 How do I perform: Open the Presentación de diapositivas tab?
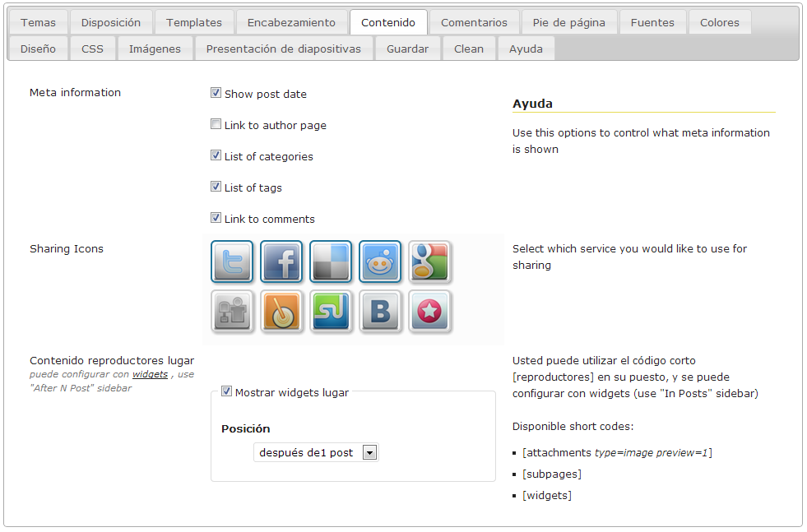(x=284, y=49)
